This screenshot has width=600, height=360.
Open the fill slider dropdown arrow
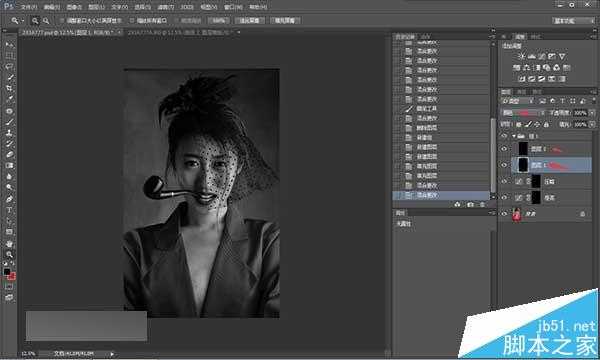point(592,124)
